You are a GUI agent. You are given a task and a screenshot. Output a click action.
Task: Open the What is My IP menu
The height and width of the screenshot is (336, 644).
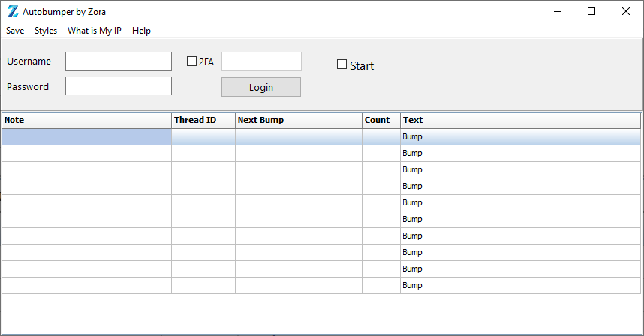[x=94, y=31]
